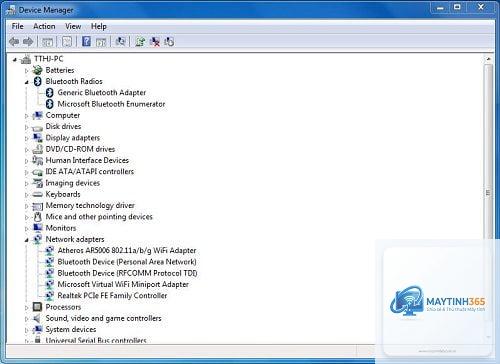The height and width of the screenshot is (364, 500).
Task: Expand the Batteries node
Action: pyautogui.click(x=27, y=71)
